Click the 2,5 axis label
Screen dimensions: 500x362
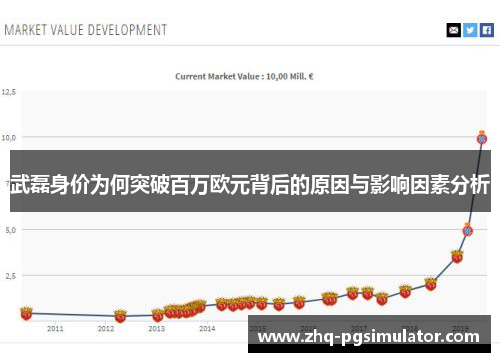coord(11,276)
